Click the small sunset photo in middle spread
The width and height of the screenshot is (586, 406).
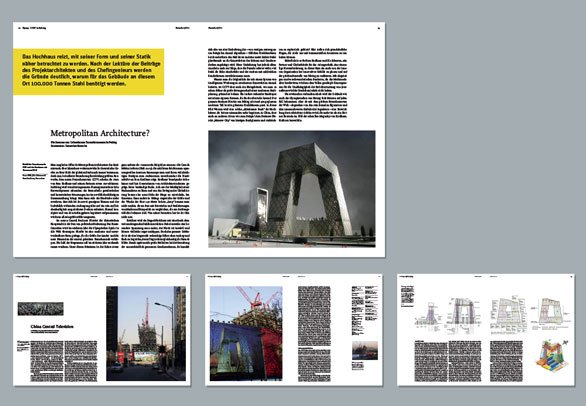click(365, 350)
